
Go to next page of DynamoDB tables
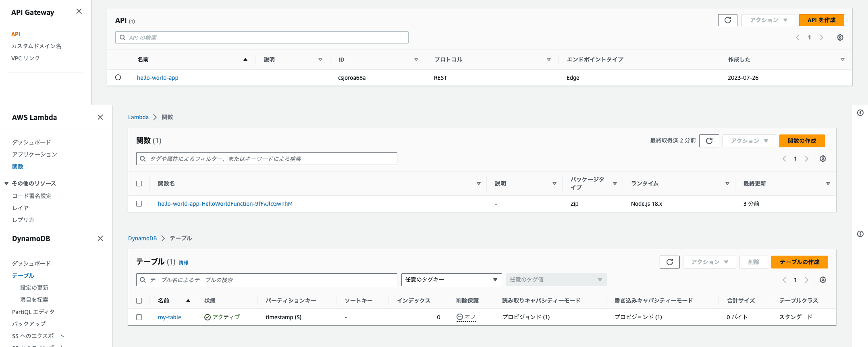click(x=806, y=280)
